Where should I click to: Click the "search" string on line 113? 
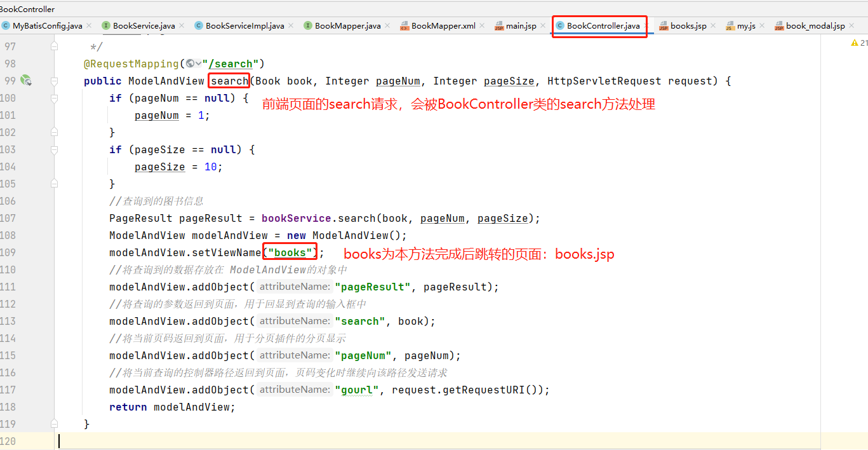tap(360, 321)
